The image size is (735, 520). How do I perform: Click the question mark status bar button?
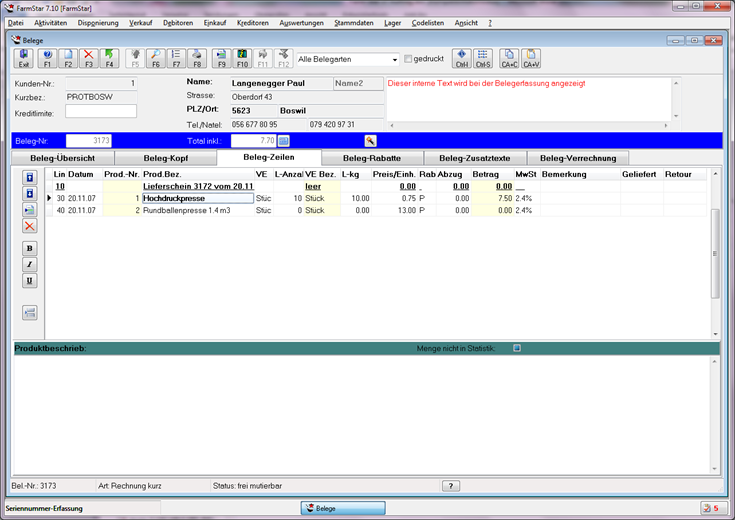pyautogui.click(x=451, y=486)
